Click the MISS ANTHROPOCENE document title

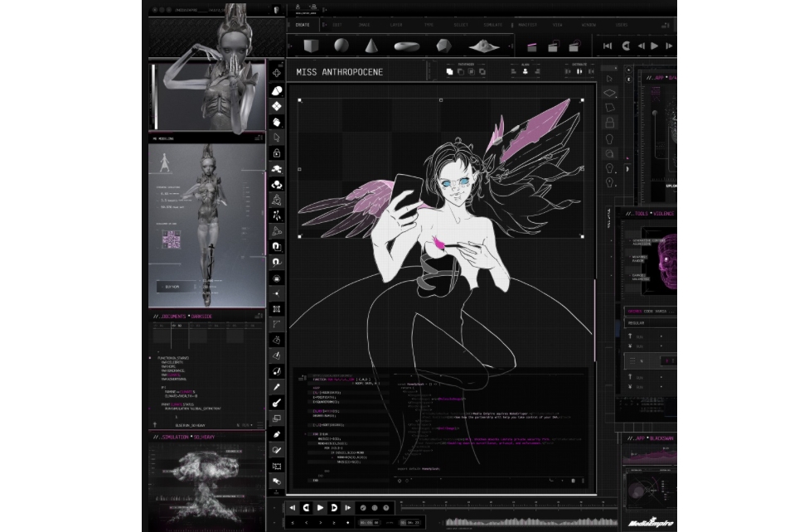point(340,72)
